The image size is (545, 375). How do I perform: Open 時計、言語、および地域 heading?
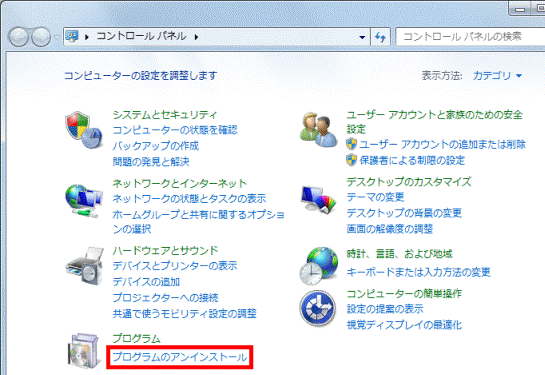[399, 254]
